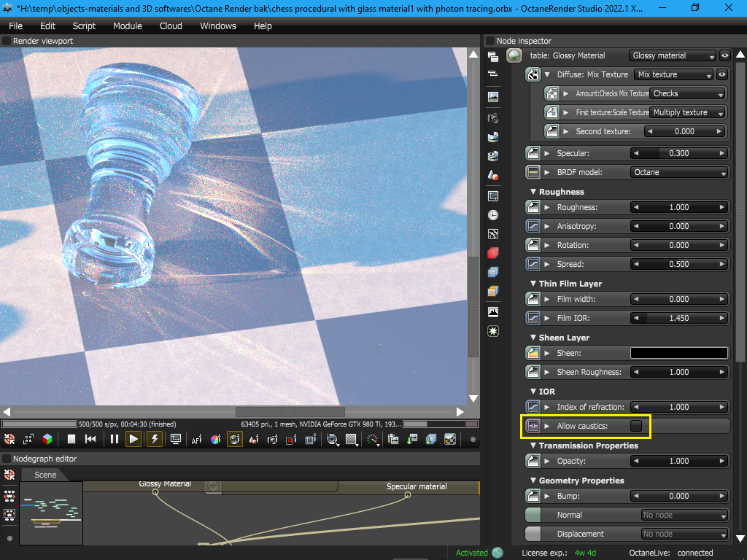Open the BRDF model Octane dropdown
The image size is (747, 560).
click(x=679, y=172)
